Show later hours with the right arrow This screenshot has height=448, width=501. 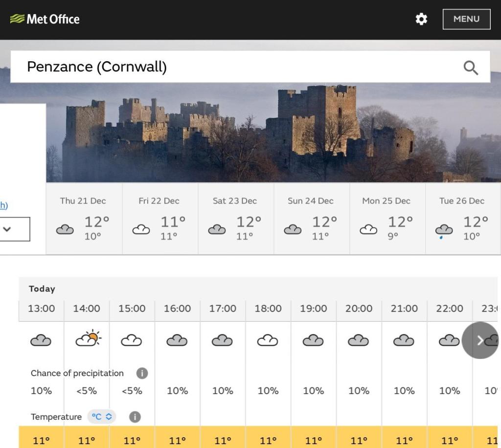480,340
